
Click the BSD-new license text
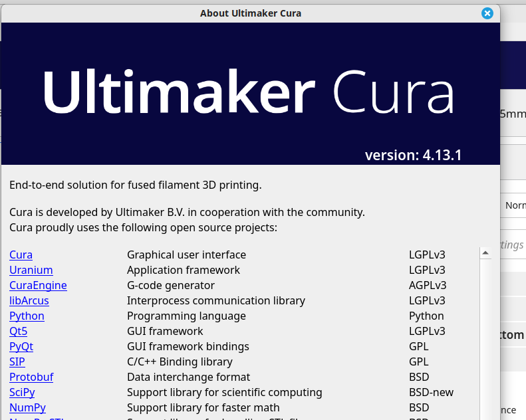431,393
